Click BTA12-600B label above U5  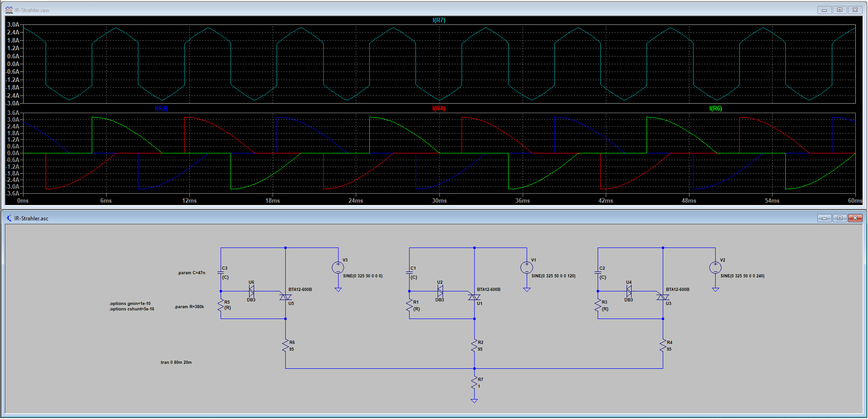click(x=300, y=290)
